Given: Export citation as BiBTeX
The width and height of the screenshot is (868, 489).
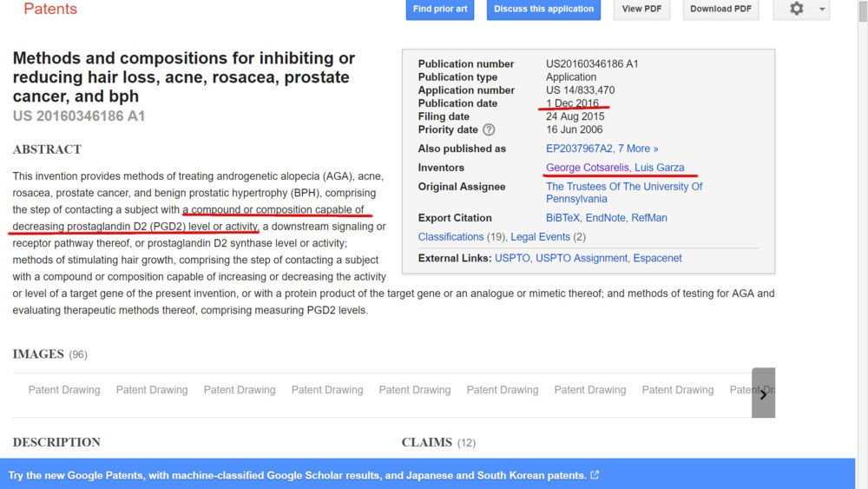Looking at the screenshot, I should (x=562, y=218).
